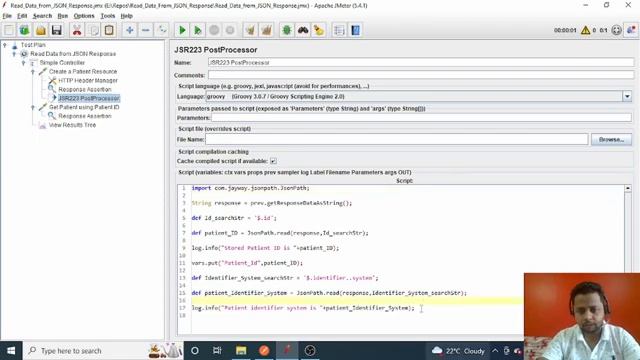This screenshot has height=360, width=640.
Task: Select Response Assertion under Get Patient
Action: tap(84, 116)
